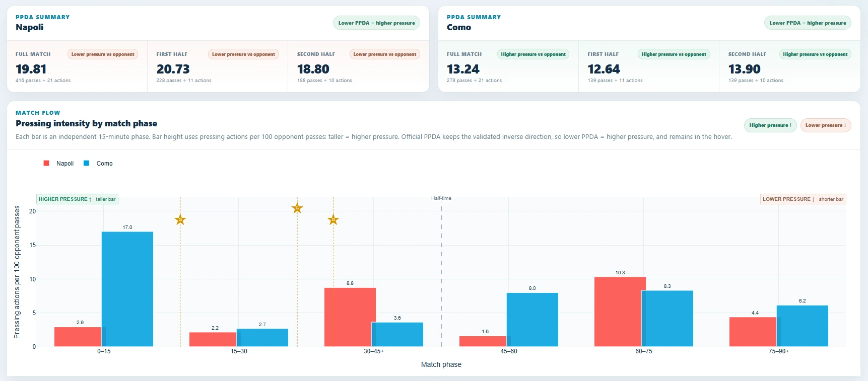
Task: Click the MATCH FLOW section label
Action: (x=38, y=113)
